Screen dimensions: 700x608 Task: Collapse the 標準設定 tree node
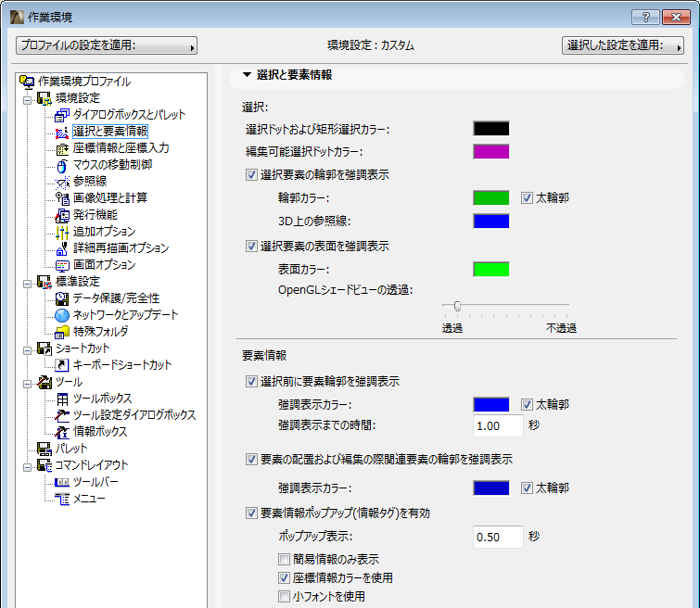(27, 284)
